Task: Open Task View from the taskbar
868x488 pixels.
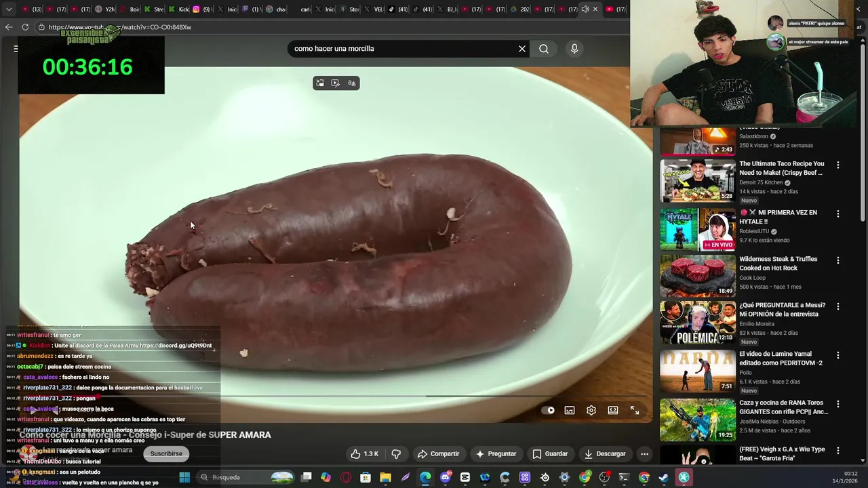Action: [307, 477]
